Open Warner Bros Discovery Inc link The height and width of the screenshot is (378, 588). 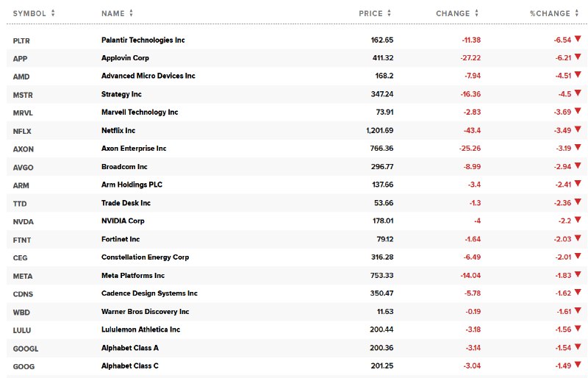[x=145, y=312]
